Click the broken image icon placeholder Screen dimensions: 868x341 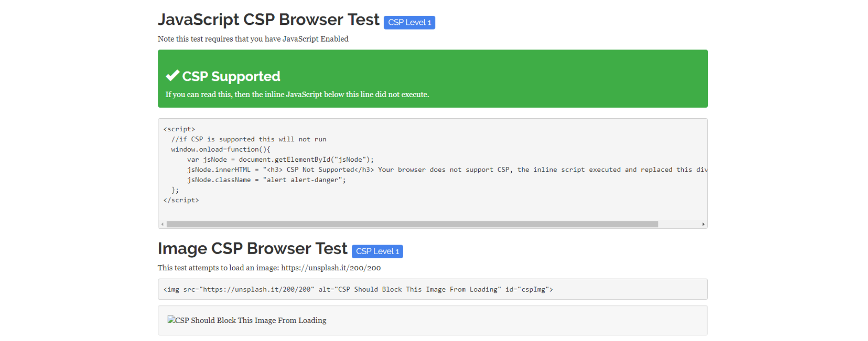pyautogui.click(x=171, y=319)
